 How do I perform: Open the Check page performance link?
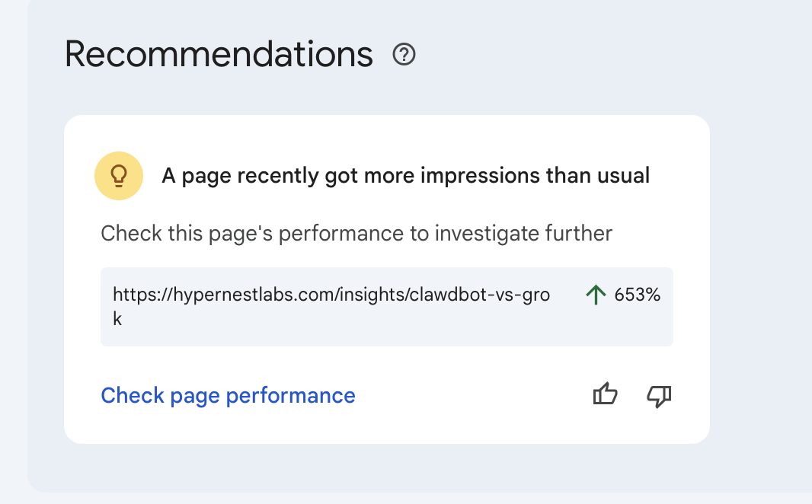click(x=227, y=395)
